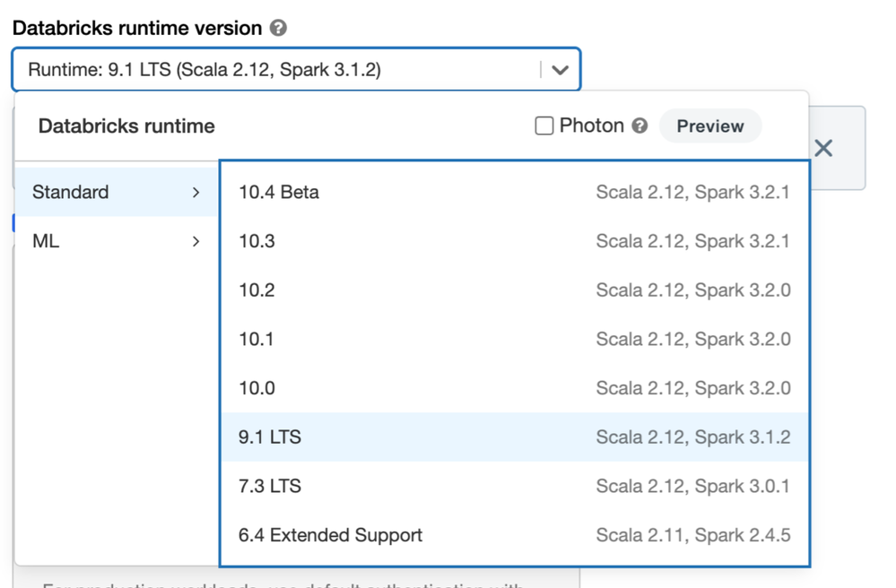The height and width of the screenshot is (588, 896).
Task: Expand the ML category chevron
Action: 196,241
